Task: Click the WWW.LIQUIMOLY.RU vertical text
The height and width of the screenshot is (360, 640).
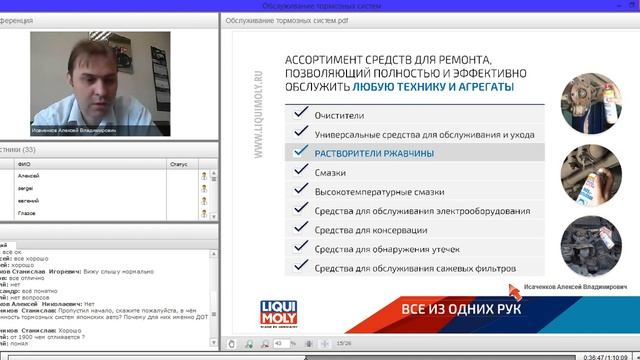Action: tap(258, 114)
